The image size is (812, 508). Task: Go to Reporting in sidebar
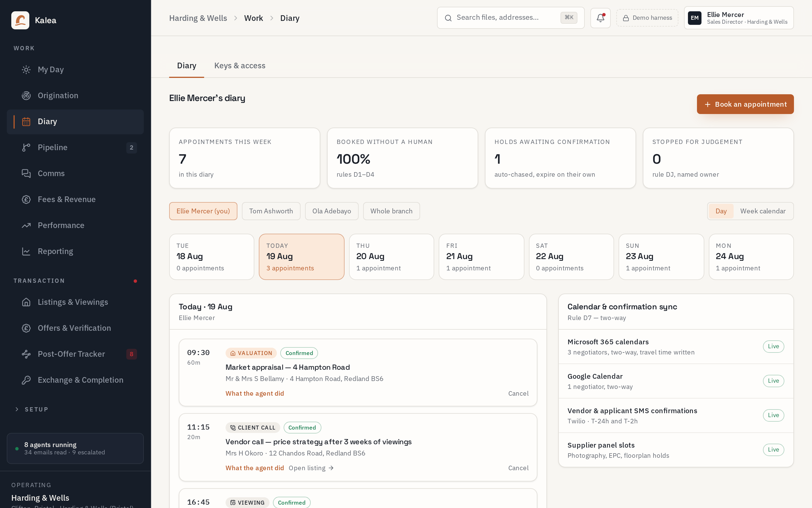[x=75, y=251]
